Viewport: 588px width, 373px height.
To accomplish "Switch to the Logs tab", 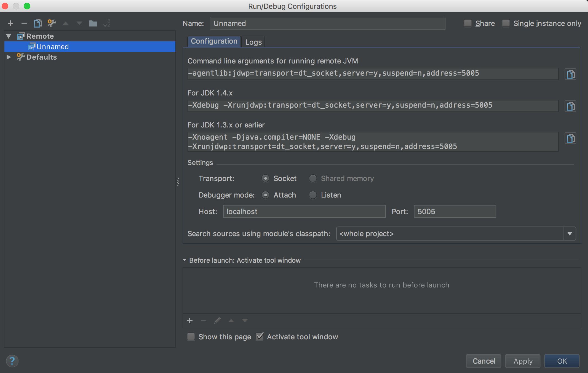I will click(x=253, y=42).
